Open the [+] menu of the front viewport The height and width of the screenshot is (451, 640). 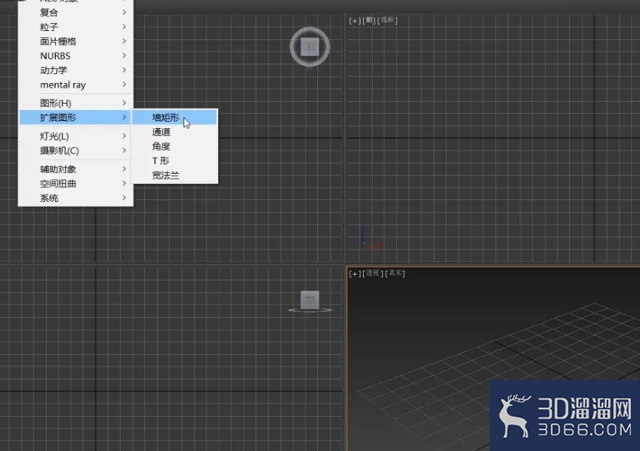click(x=354, y=20)
